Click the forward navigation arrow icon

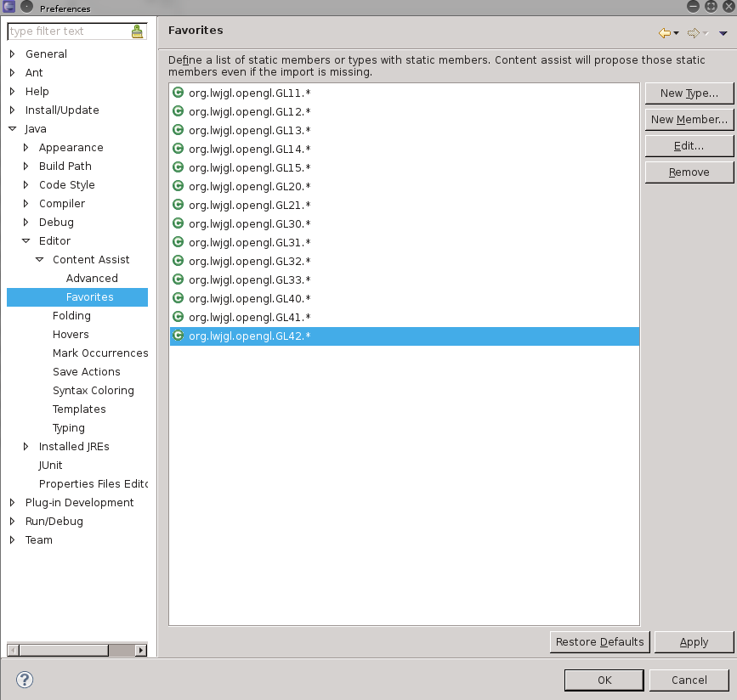693,33
